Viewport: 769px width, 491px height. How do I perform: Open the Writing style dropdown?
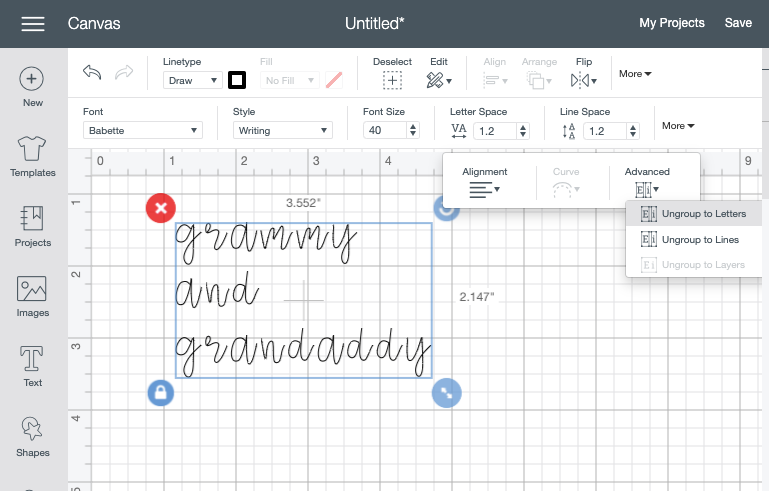coord(283,130)
